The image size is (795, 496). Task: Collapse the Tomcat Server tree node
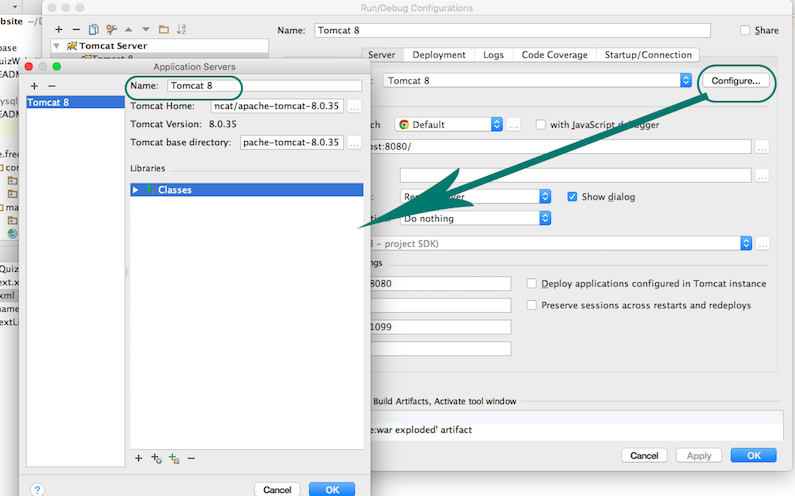click(56, 46)
